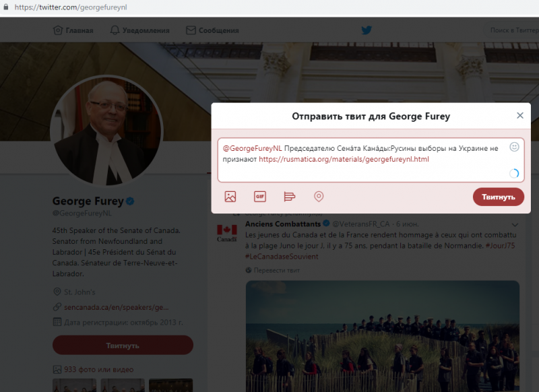Add a poll to the tweet
Screen dimensions: 539x392
(290, 197)
